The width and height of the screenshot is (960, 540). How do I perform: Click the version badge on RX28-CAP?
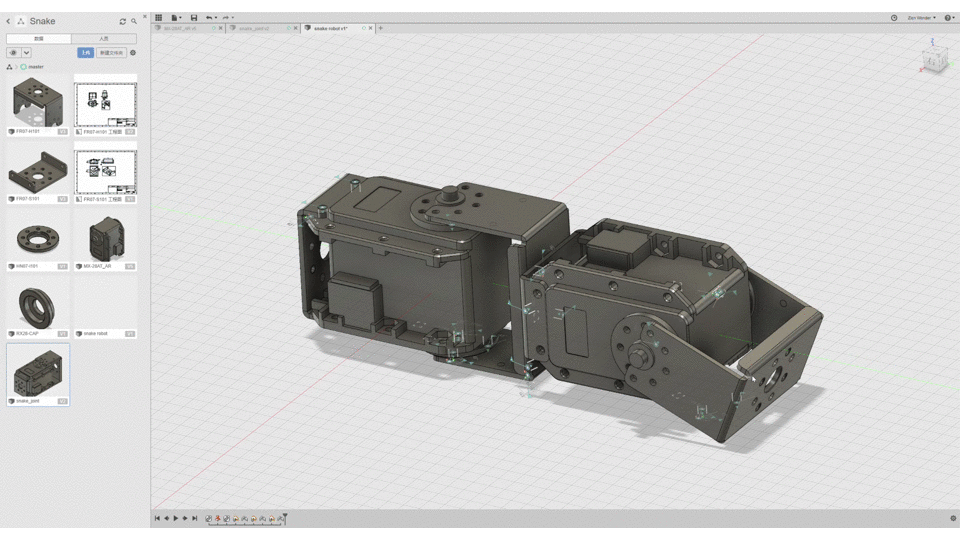[62, 334]
